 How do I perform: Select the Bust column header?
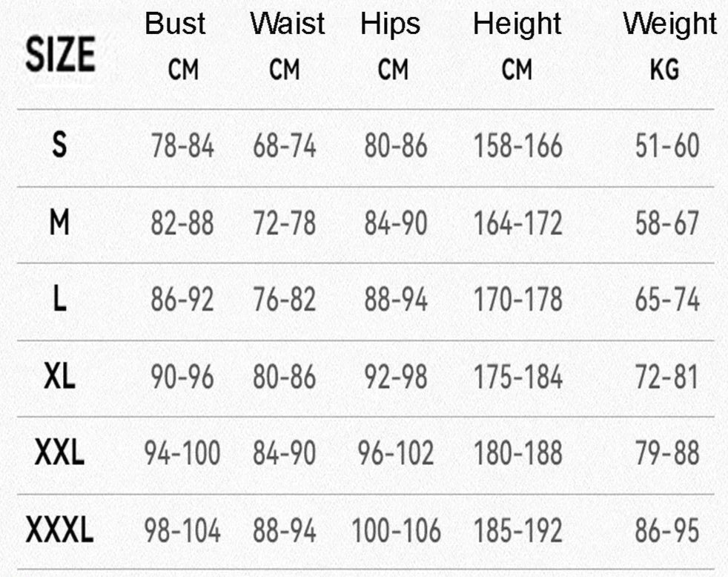pos(175,23)
